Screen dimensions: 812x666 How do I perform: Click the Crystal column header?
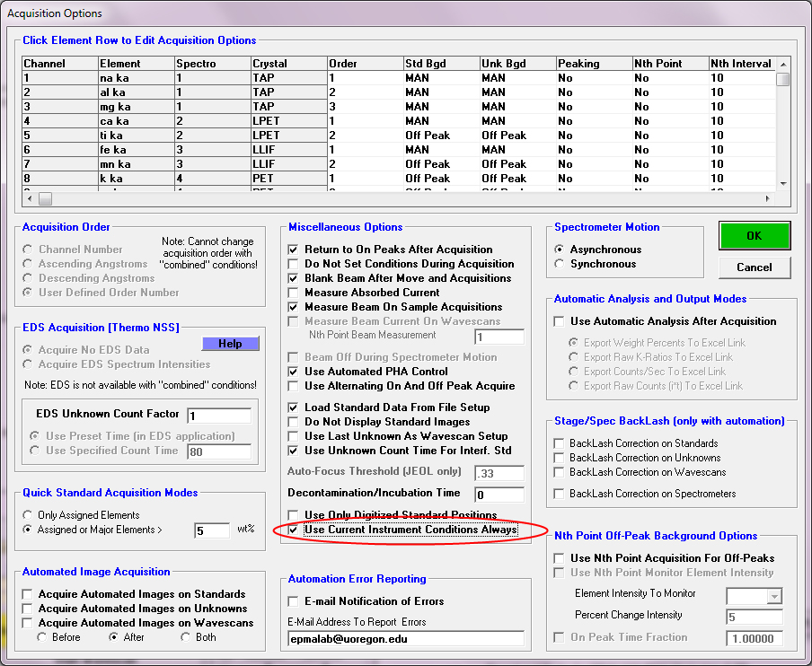coord(288,64)
